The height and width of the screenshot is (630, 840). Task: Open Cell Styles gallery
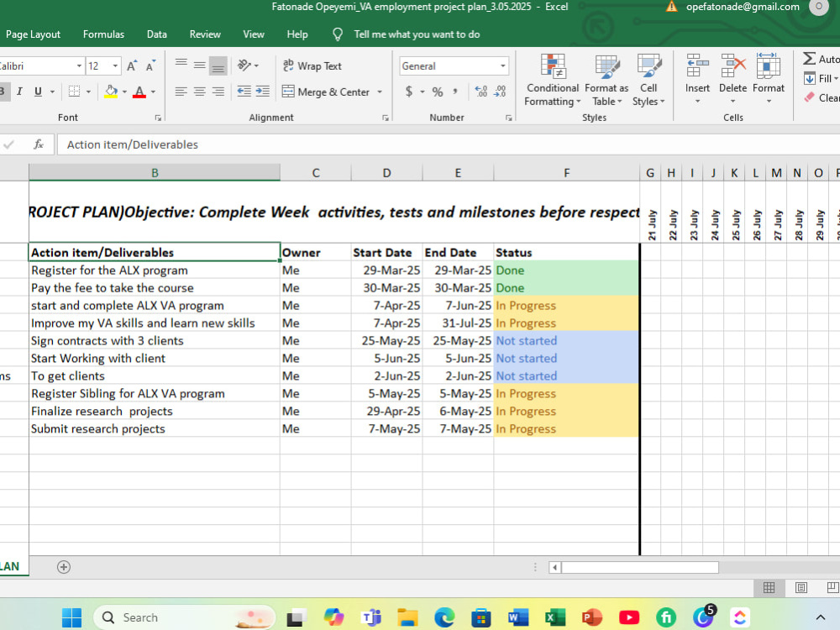coord(648,81)
